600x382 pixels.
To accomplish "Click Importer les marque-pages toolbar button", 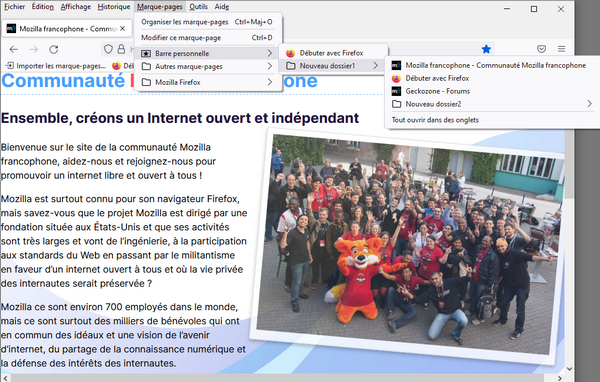I will coord(56,66).
